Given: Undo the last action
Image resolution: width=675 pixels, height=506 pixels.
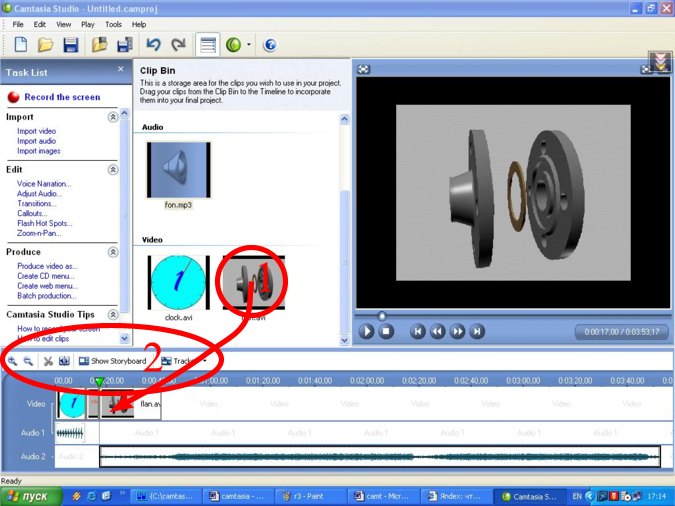Looking at the screenshot, I should click(x=153, y=45).
